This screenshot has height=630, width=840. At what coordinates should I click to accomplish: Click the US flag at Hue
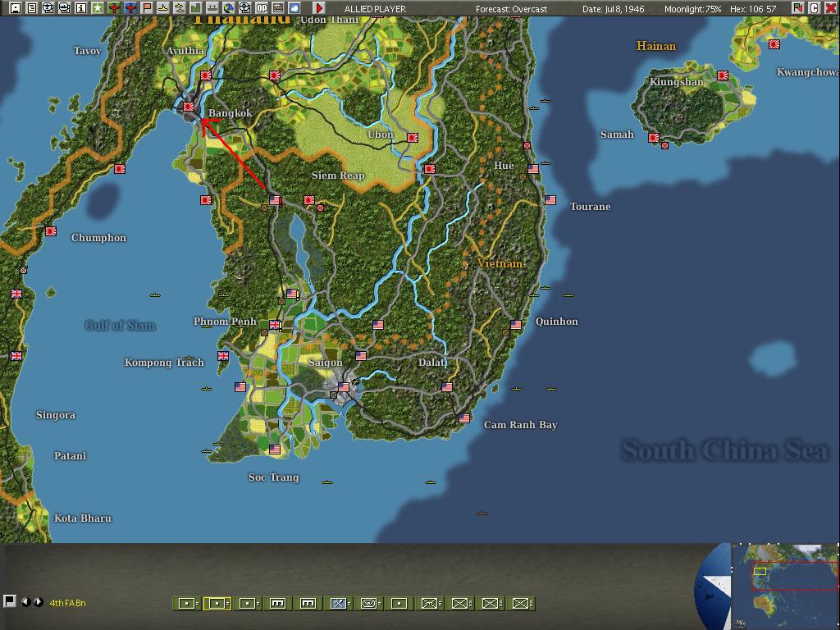click(533, 169)
